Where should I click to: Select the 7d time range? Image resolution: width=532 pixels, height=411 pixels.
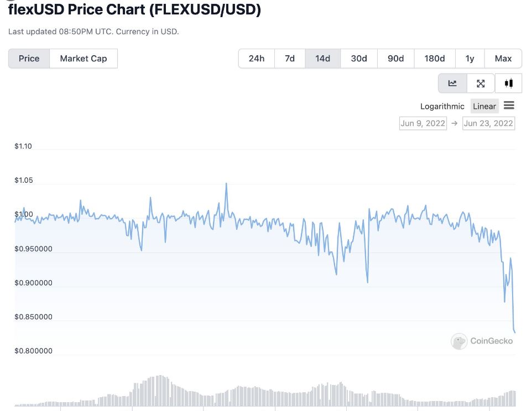point(290,59)
